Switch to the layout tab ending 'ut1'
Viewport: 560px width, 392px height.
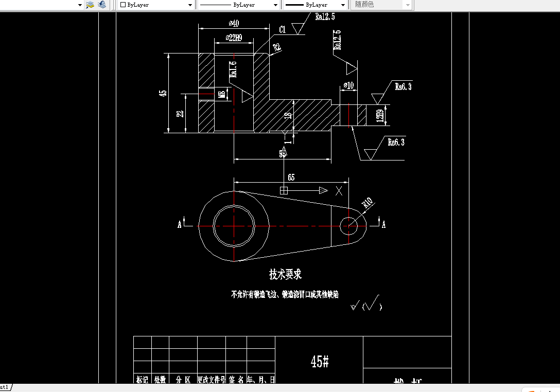coord(5,387)
